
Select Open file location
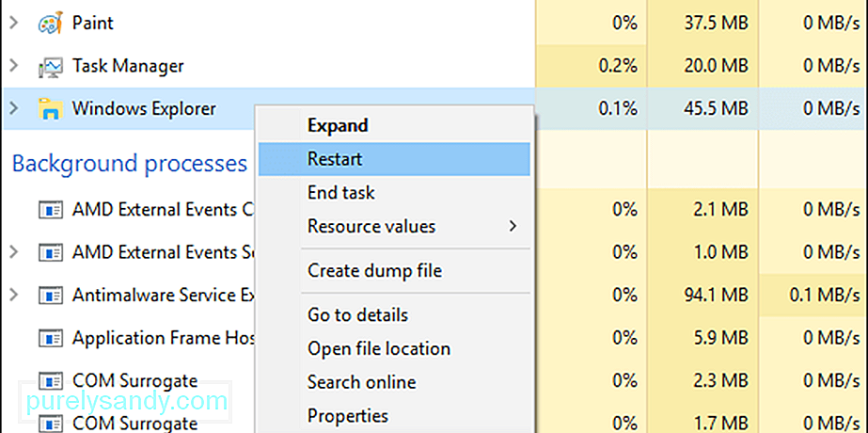click(394, 348)
